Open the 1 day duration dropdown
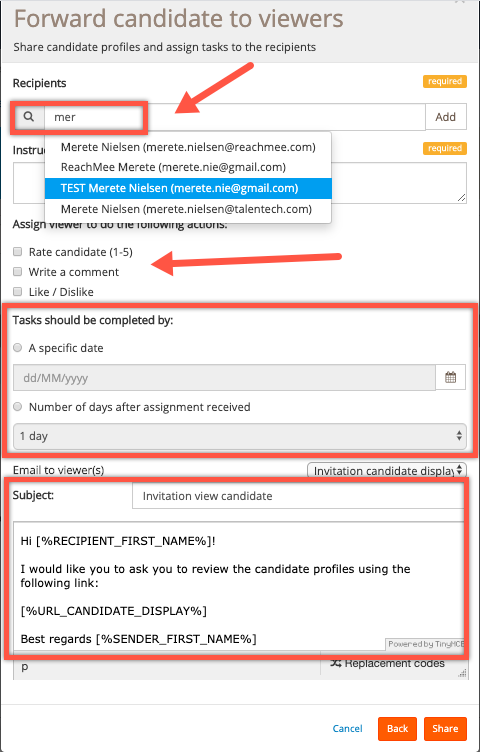 pos(240,436)
